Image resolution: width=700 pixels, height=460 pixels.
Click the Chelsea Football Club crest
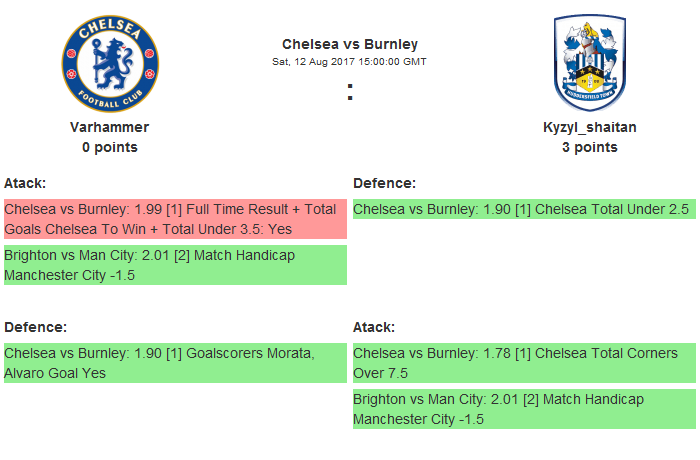click(x=110, y=64)
